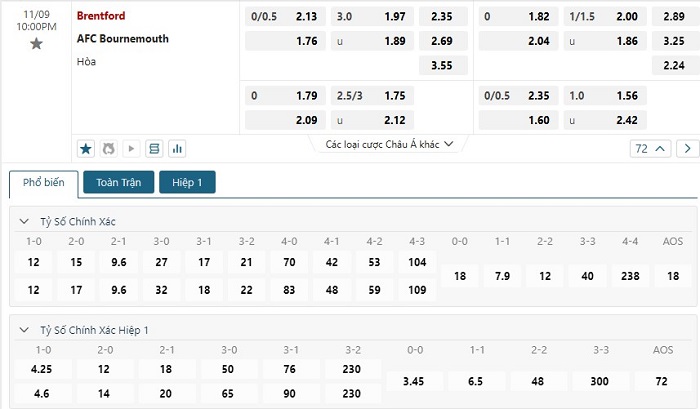Collapse the 72 markets counter
Screen dimensions: 700x409
648,148
